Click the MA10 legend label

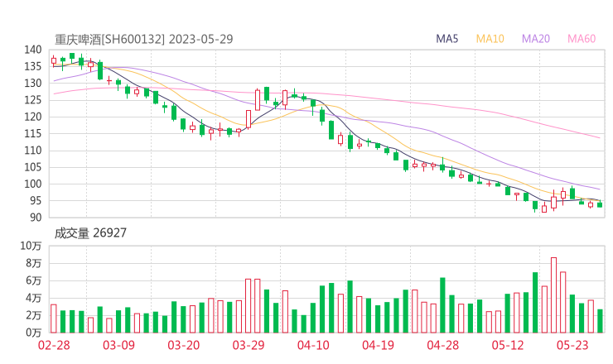[490, 39]
